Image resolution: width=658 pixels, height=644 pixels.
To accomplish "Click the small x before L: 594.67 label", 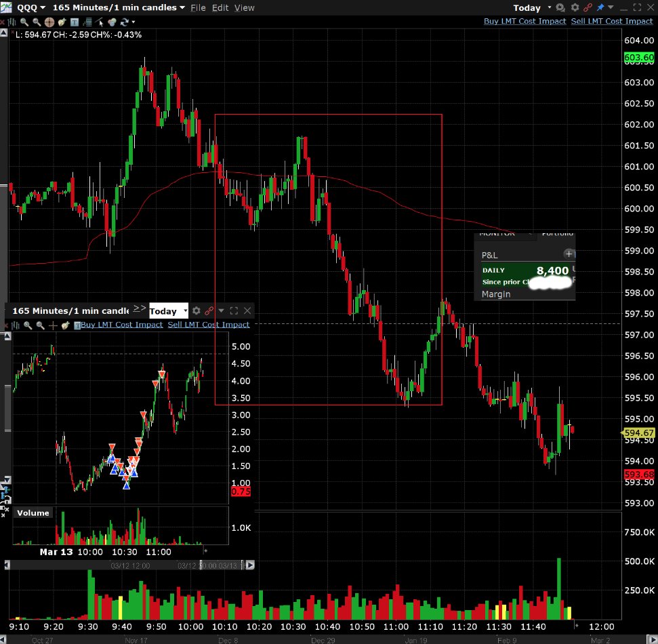I will (13, 33).
